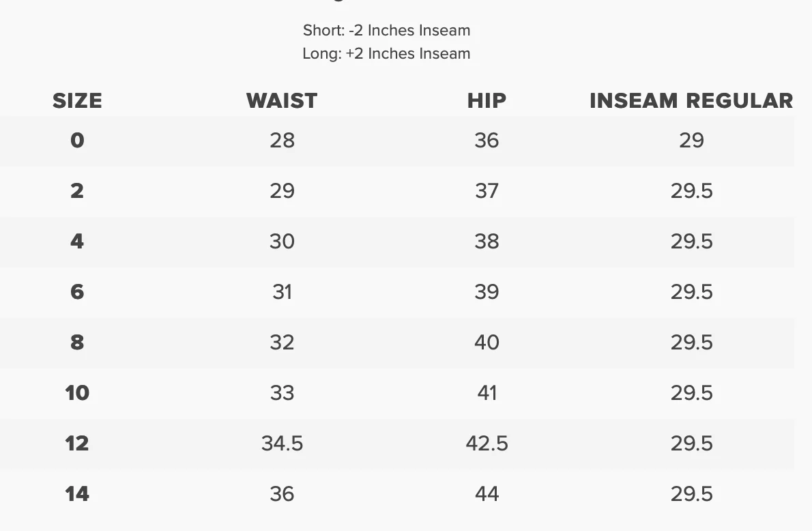
Task: Select the Short: -2 Inches Inseam text
Action: pos(386,31)
